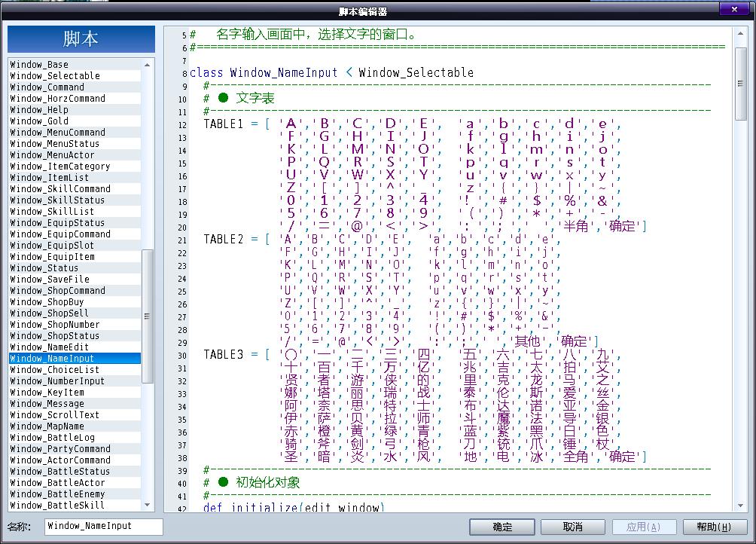756x544 pixels.
Task: Click the script list scrollbar thumb
Action: 147,316
